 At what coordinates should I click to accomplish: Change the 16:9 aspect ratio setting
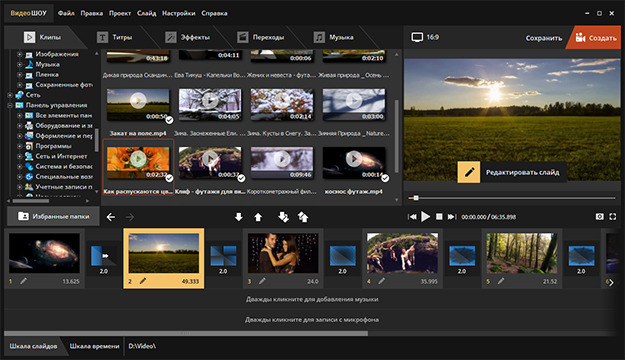(x=425, y=37)
